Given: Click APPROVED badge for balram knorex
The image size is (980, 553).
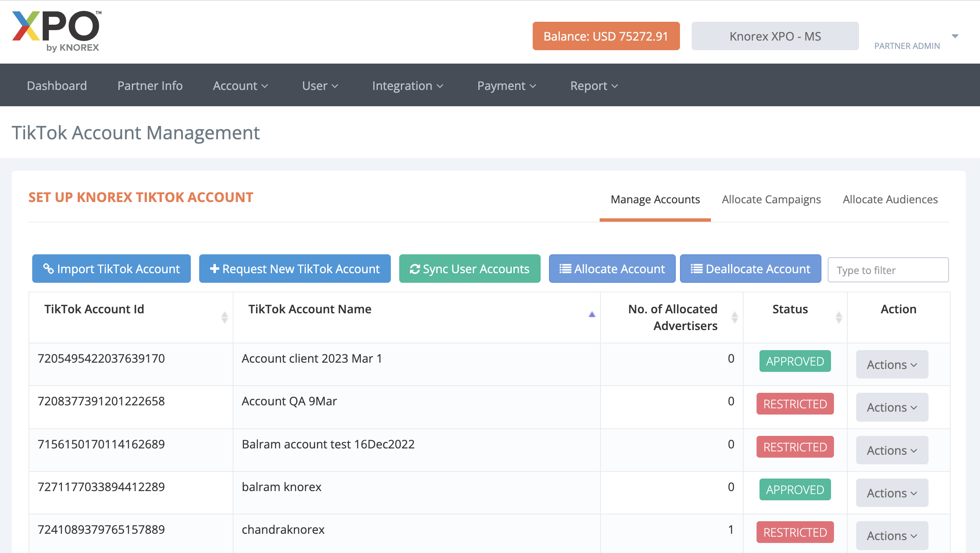Looking at the screenshot, I should tap(795, 489).
